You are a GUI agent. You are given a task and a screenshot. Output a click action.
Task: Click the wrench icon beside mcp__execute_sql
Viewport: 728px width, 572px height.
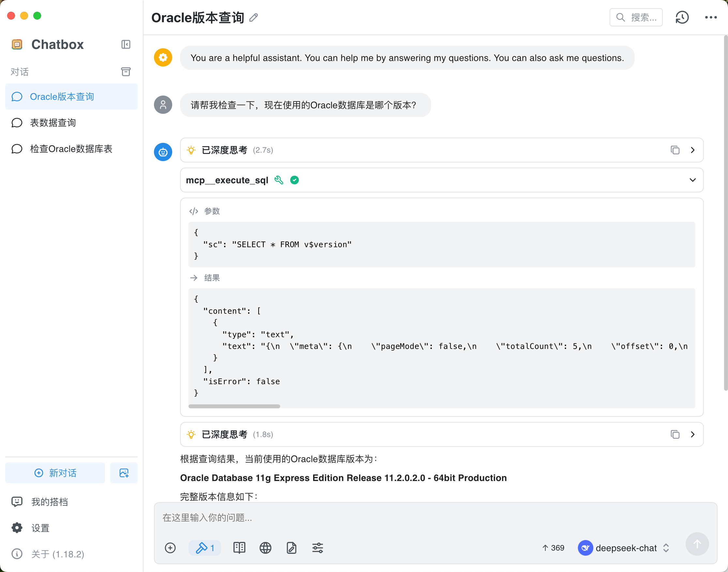coord(279,180)
